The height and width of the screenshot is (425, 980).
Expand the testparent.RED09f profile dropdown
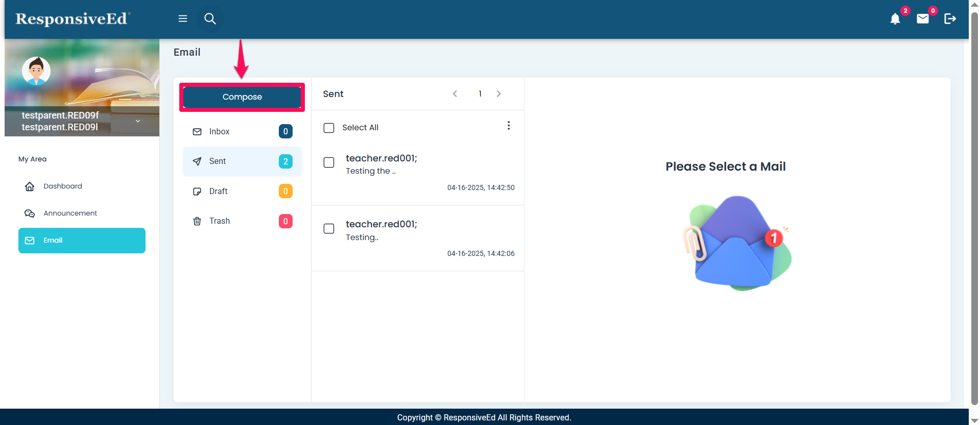(x=138, y=121)
